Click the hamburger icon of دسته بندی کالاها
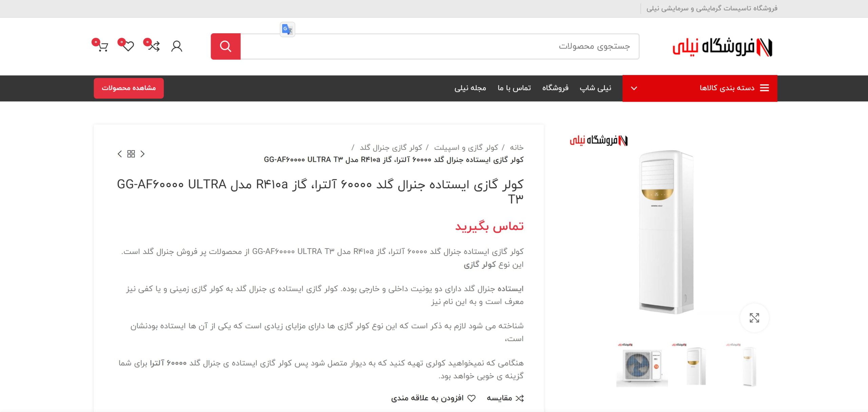The height and width of the screenshot is (412, 868). 764,88
